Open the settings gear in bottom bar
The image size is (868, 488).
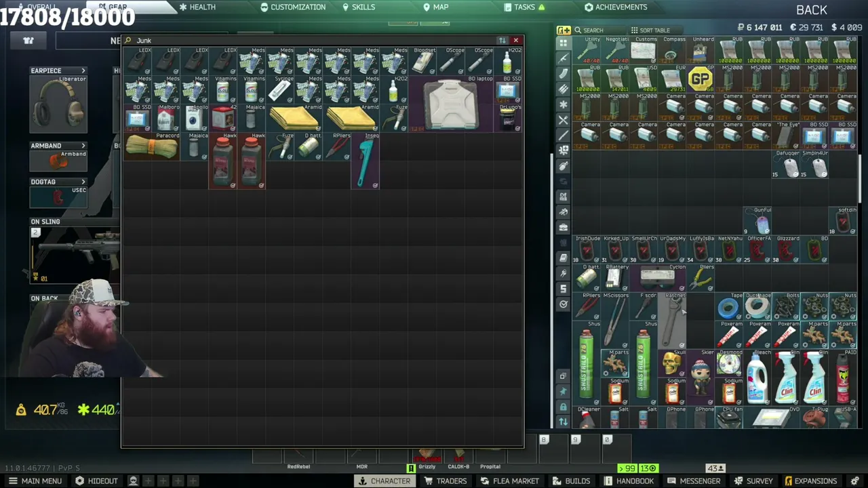click(x=856, y=481)
